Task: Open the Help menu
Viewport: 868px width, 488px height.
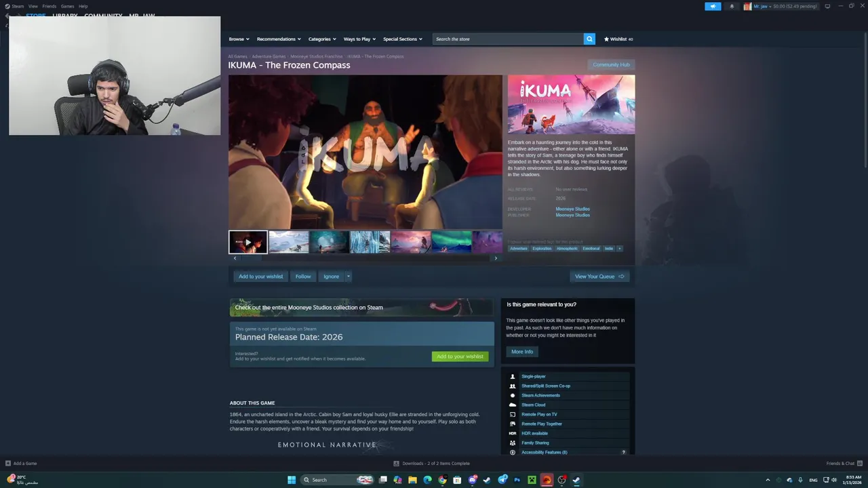Action: (x=83, y=6)
